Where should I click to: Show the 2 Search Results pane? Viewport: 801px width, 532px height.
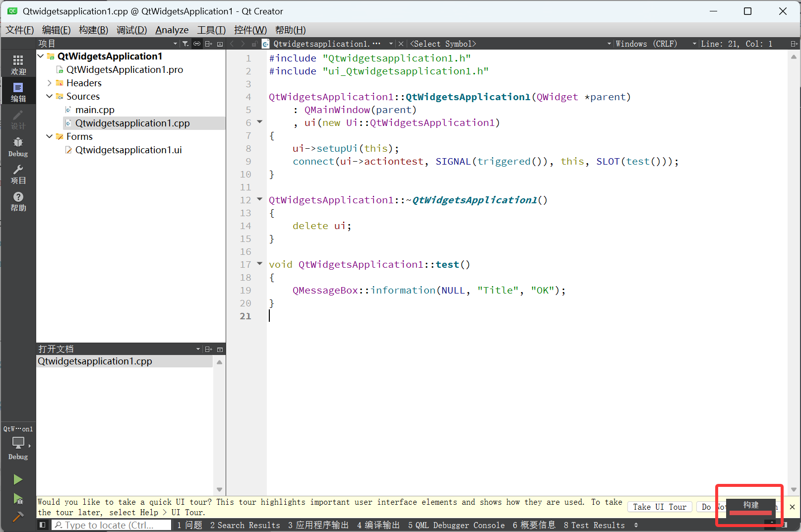(x=245, y=525)
